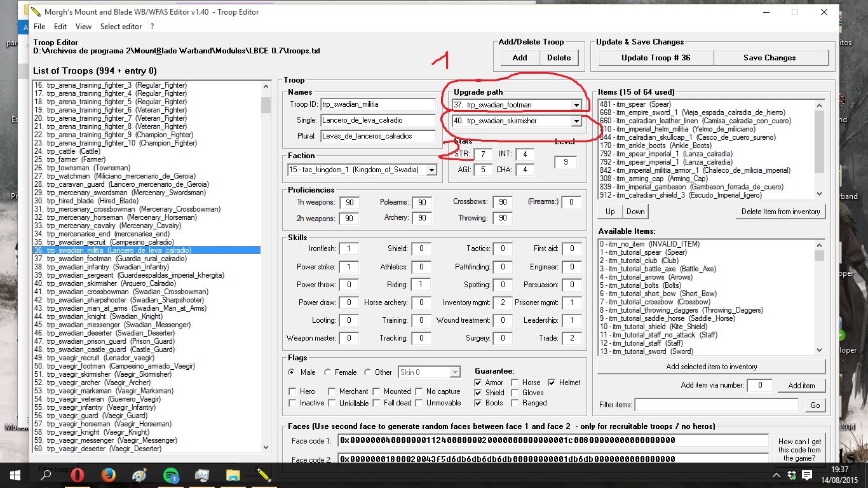Click the Level value field
This screenshot has height=488, width=868.
(565, 162)
